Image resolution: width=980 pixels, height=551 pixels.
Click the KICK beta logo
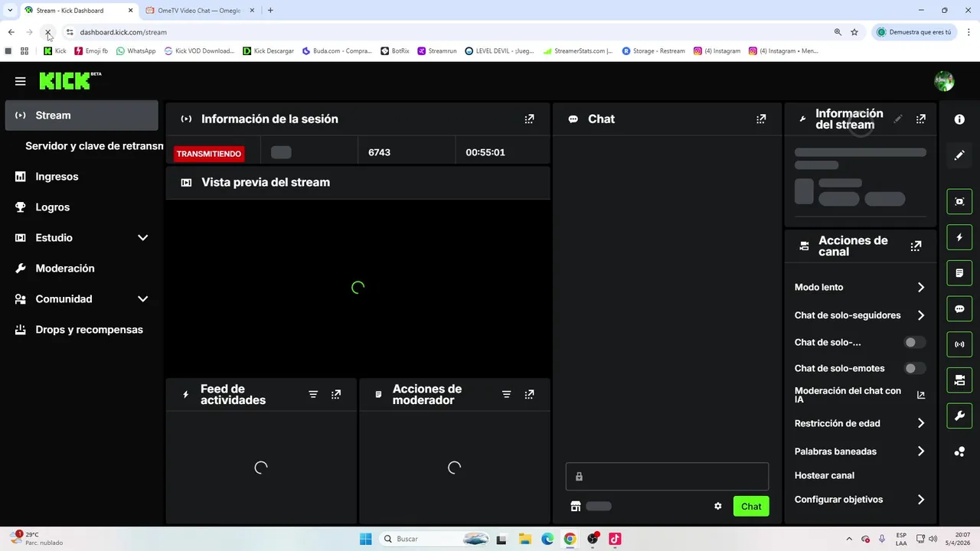pyautogui.click(x=70, y=80)
